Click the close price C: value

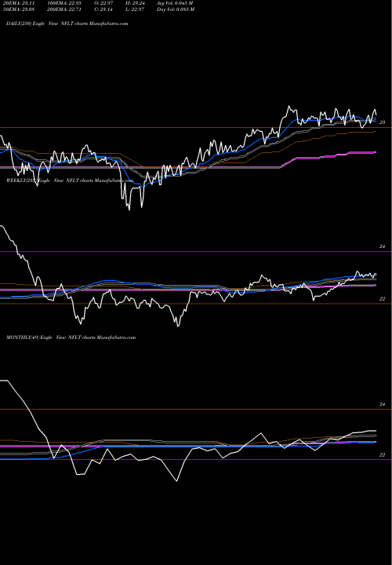(103, 9)
